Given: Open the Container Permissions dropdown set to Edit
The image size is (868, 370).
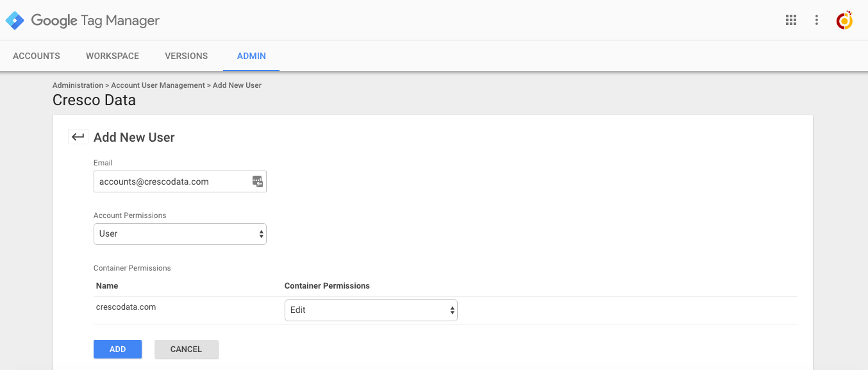Looking at the screenshot, I should pos(371,310).
